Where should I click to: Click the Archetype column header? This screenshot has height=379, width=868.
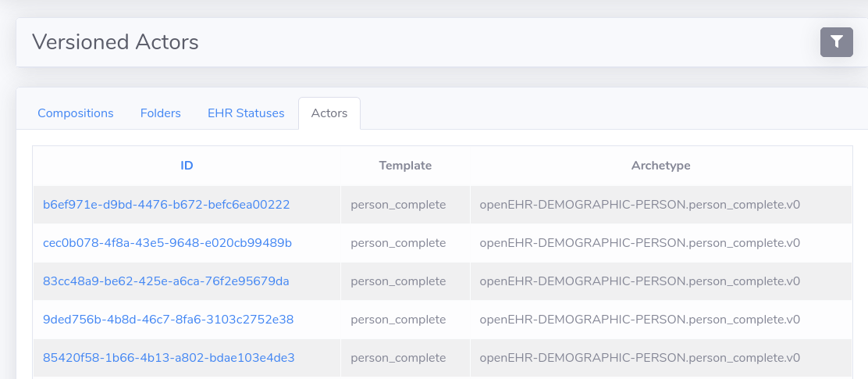tap(660, 166)
